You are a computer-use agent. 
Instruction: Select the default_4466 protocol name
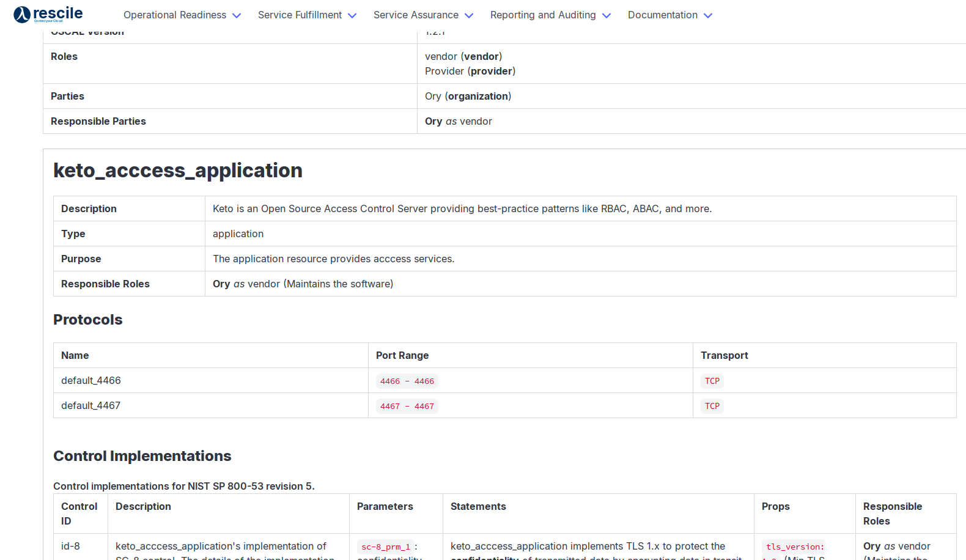[91, 381]
